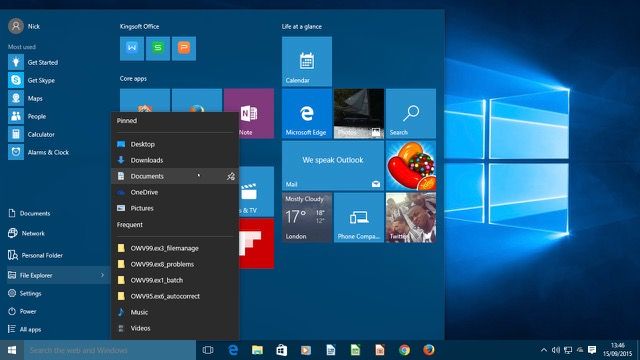Viewport: 640px width, 360px height.
Task: Open the Kingsoft Presentation tile
Action: [184, 49]
